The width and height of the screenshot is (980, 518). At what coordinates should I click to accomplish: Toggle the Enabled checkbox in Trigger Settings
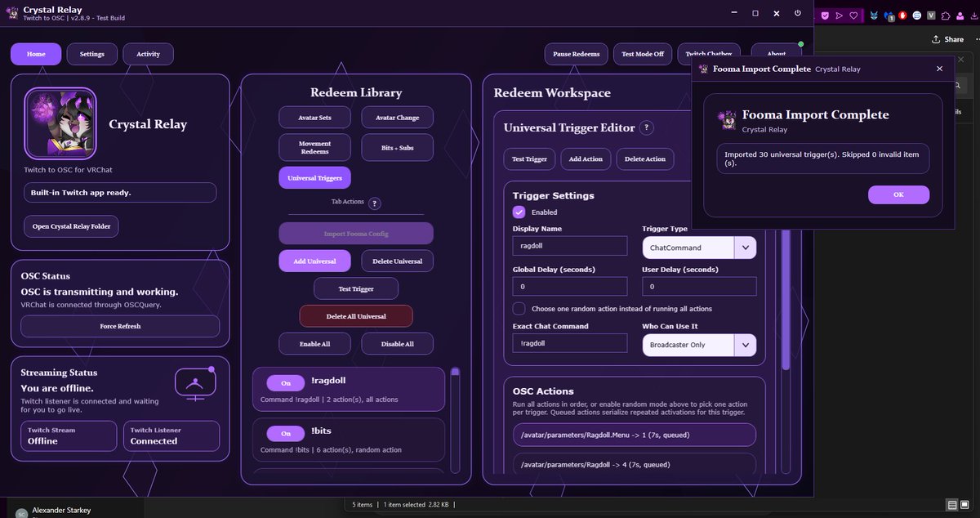(x=519, y=212)
